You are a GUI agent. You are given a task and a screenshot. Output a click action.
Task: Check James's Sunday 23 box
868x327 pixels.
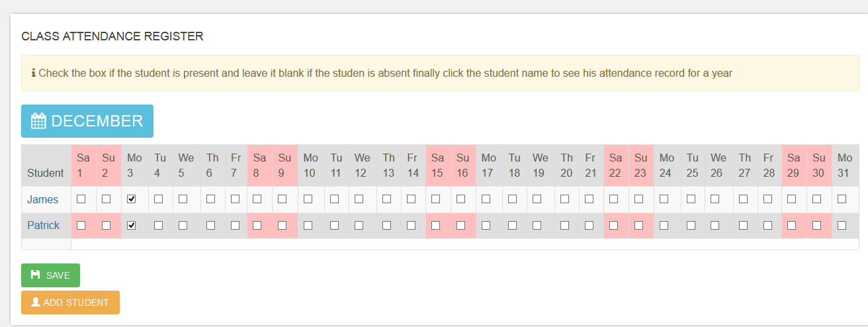(638, 199)
